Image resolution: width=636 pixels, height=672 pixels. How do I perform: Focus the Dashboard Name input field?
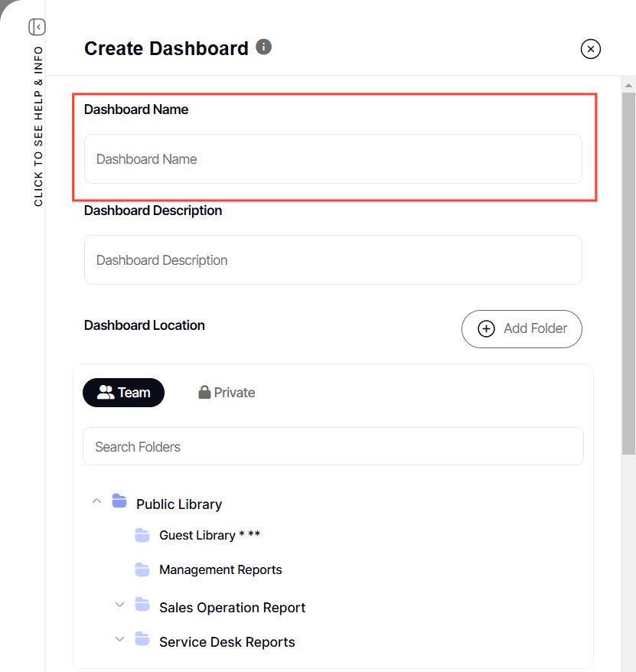[x=333, y=159]
